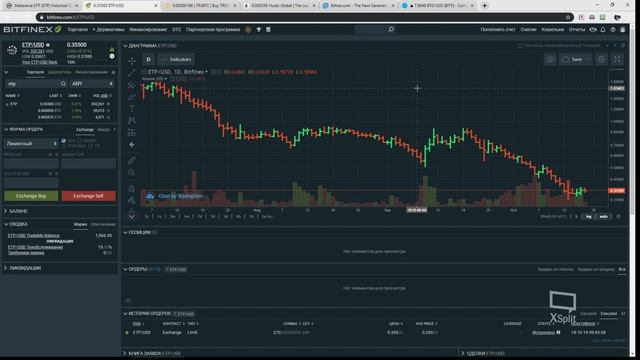The height and width of the screenshot is (360, 640).
Task: Select the prediction and measurement tool
Action: [x=131, y=133]
